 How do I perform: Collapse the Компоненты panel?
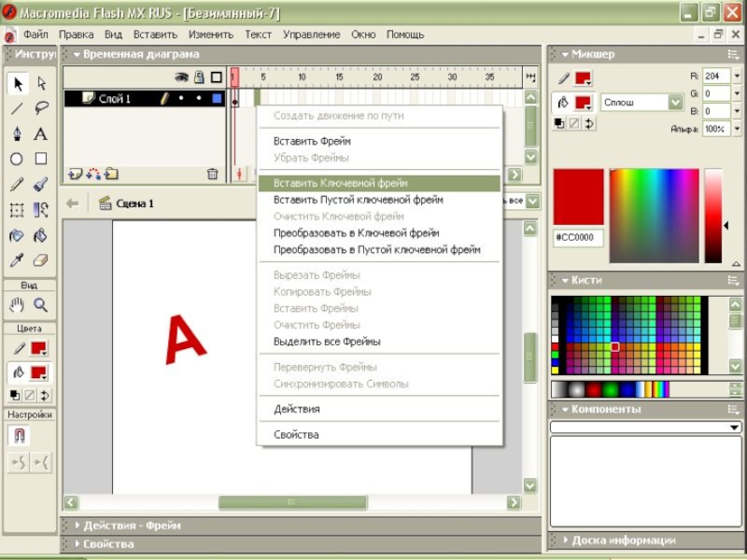(x=565, y=410)
